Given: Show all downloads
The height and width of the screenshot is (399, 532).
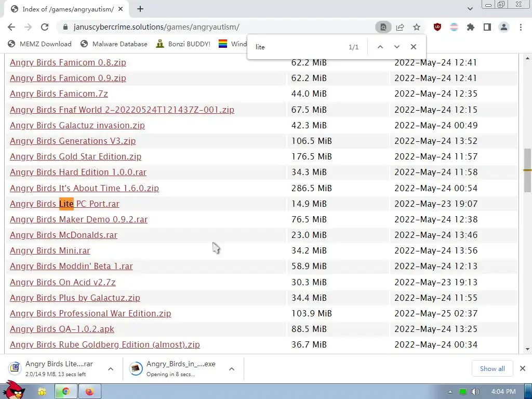Looking at the screenshot, I should coord(492,369).
